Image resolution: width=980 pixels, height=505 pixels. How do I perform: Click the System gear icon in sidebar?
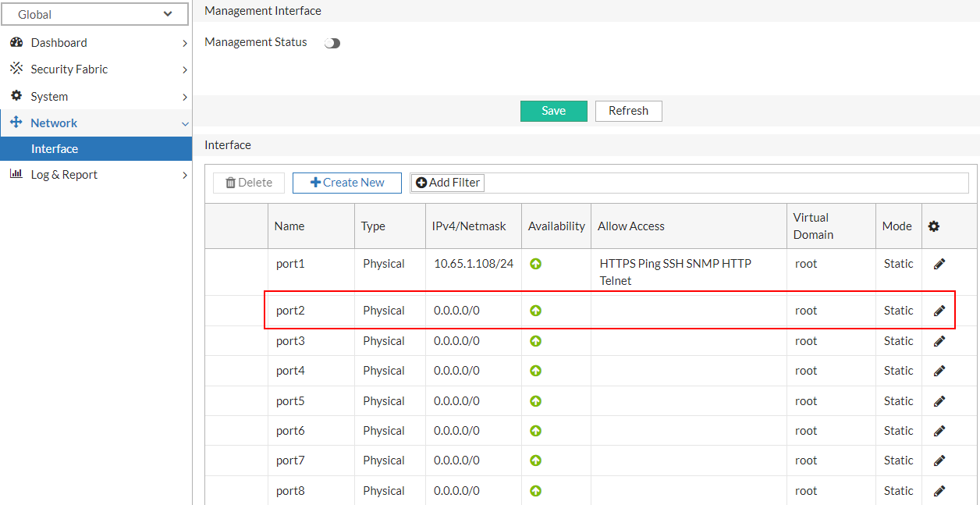click(x=17, y=96)
